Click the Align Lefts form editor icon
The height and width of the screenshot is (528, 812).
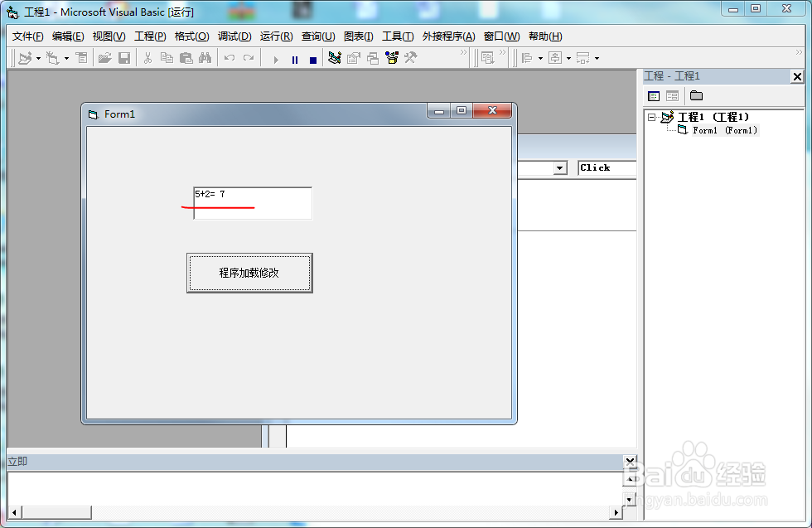527,58
